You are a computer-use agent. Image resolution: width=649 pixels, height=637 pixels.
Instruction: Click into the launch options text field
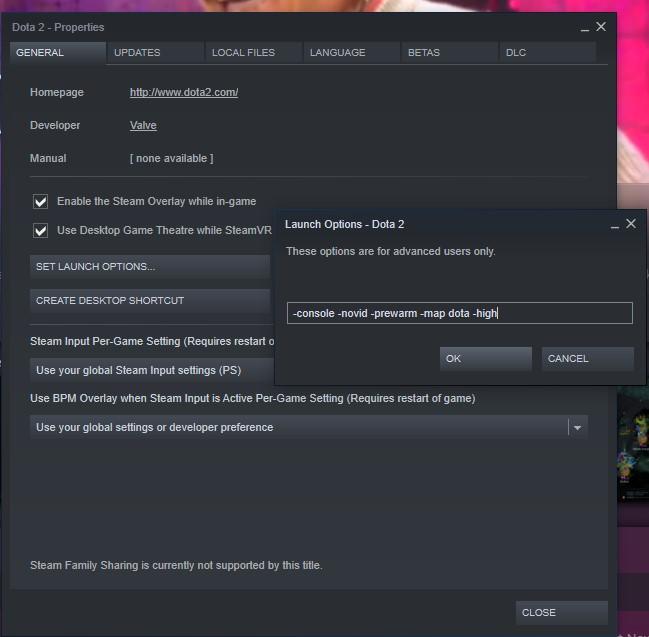(459, 313)
